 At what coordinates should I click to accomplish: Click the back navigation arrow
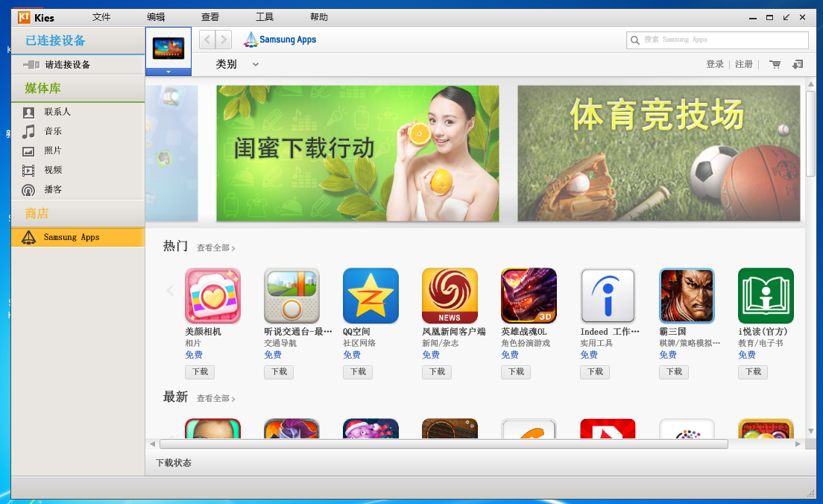coord(206,40)
